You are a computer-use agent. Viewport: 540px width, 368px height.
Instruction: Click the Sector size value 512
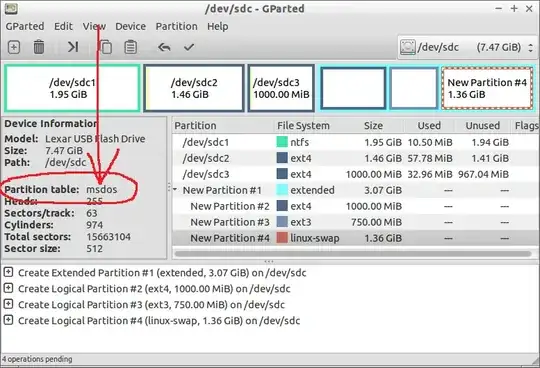(95, 249)
